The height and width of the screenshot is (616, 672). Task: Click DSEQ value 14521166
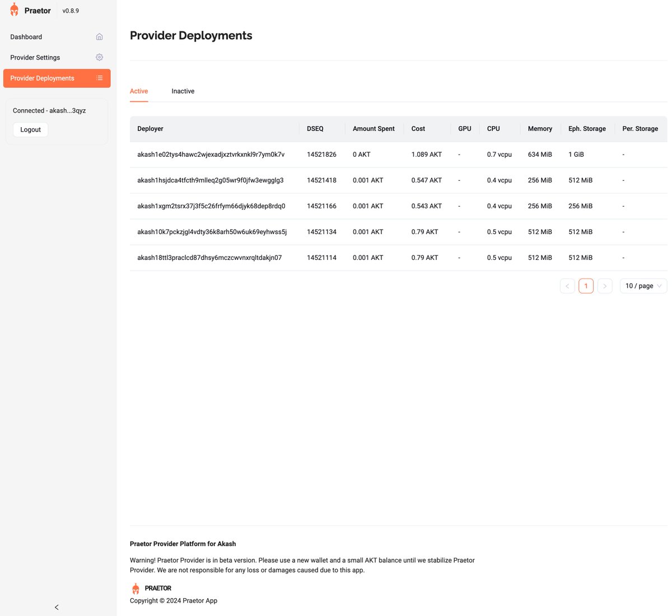click(x=321, y=206)
